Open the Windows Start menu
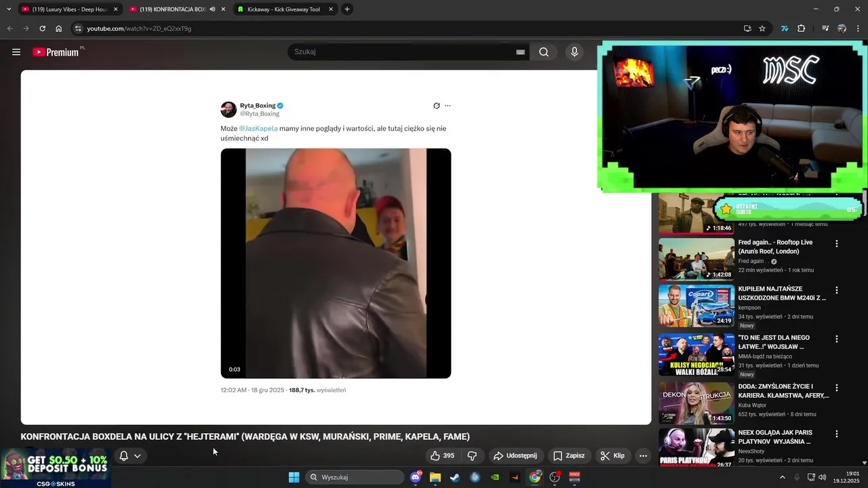The width and height of the screenshot is (868, 488). tap(294, 477)
